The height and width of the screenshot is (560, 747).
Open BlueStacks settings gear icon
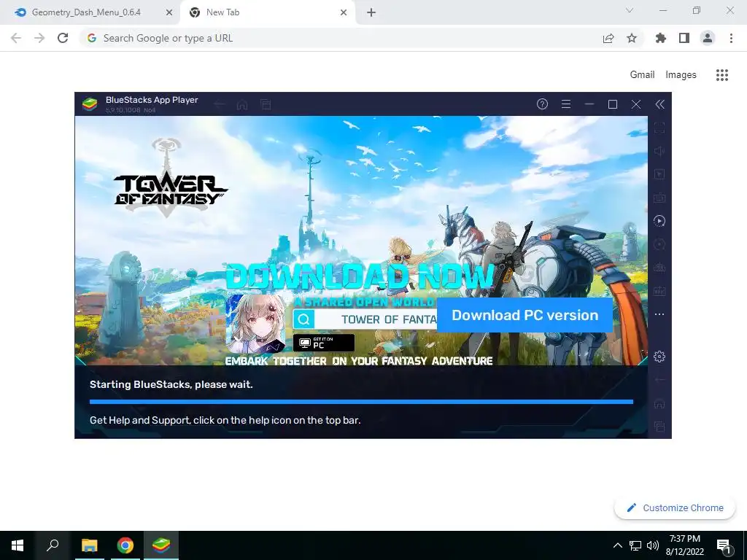pos(659,356)
